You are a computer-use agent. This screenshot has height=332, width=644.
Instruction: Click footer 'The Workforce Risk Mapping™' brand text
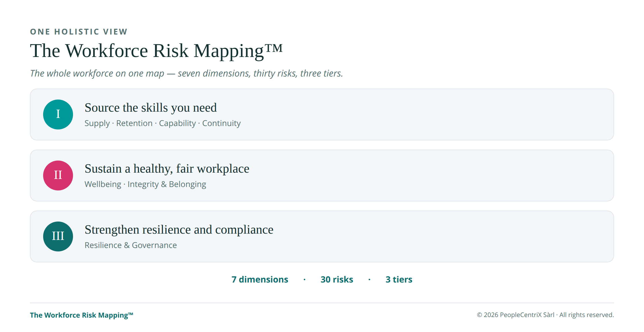82,315
